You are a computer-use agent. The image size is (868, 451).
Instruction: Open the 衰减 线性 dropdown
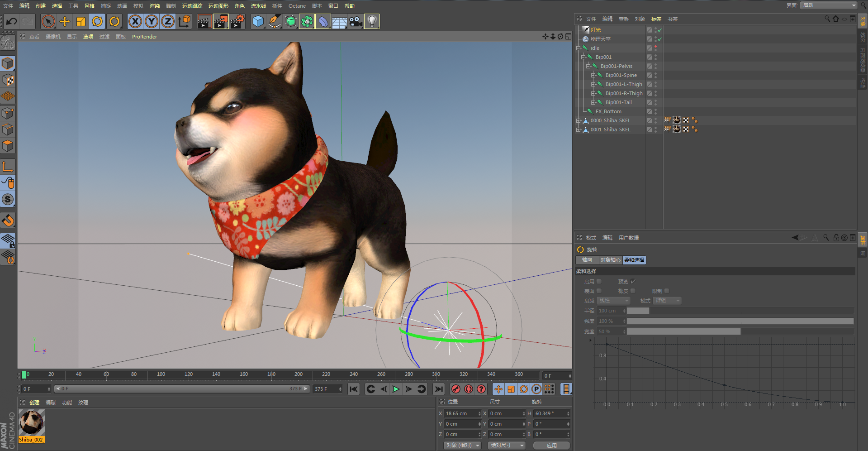tap(614, 301)
